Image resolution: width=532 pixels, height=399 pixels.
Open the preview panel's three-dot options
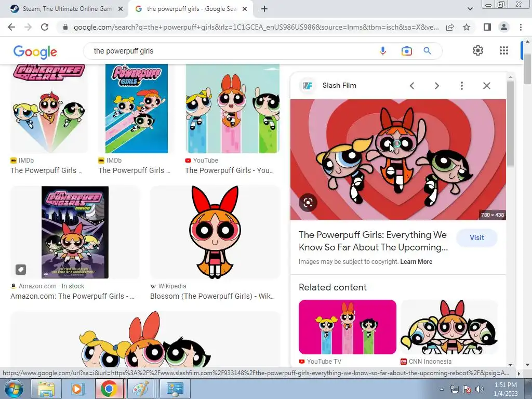(461, 86)
